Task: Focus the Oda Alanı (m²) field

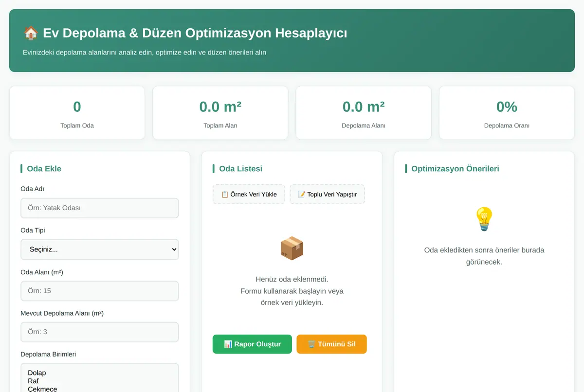Action: [99, 291]
